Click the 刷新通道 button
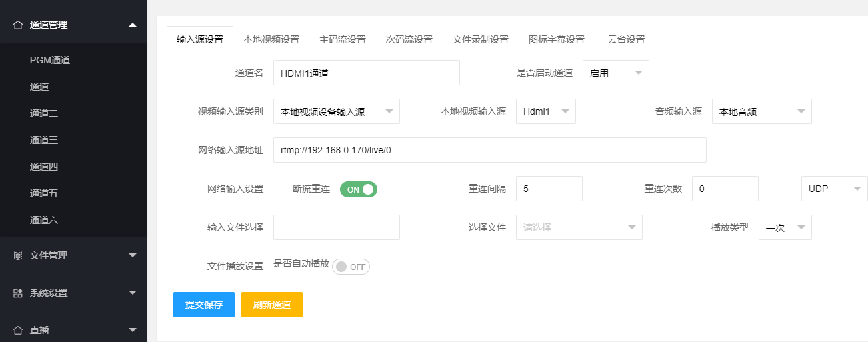868x342 pixels. [272, 305]
